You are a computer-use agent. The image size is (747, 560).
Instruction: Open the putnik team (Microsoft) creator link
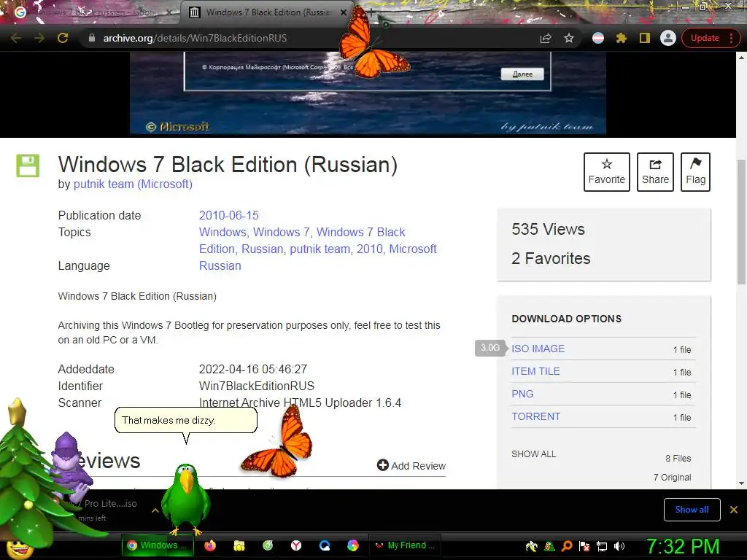point(133,184)
